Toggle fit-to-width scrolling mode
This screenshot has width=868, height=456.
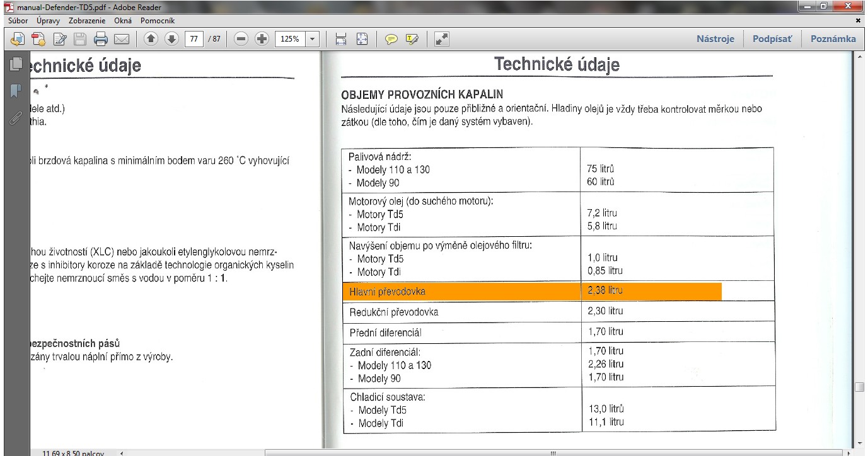coord(341,39)
